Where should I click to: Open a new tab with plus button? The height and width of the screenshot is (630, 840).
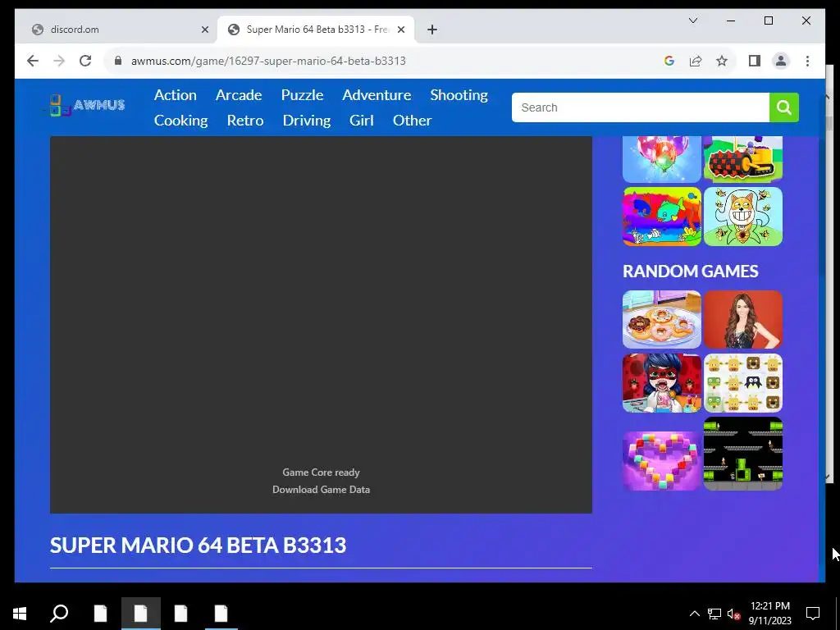pos(432,30)
